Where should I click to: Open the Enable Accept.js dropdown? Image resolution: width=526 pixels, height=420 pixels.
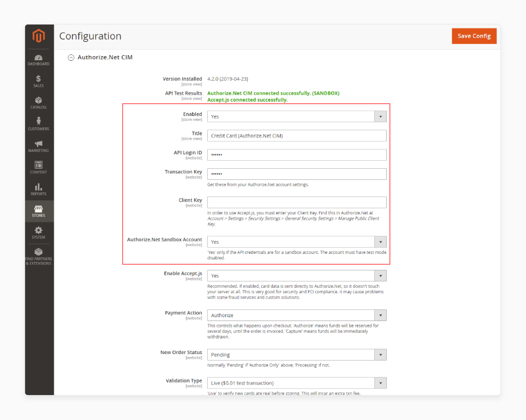(297, 276)
